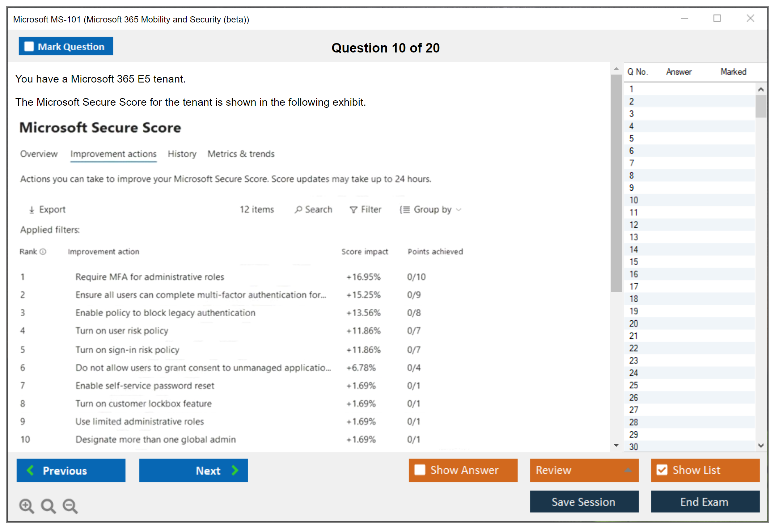Viewport: 778px width, 532px height.
Task: Click the zoom out magnifier icon
Action: [70, 506]
